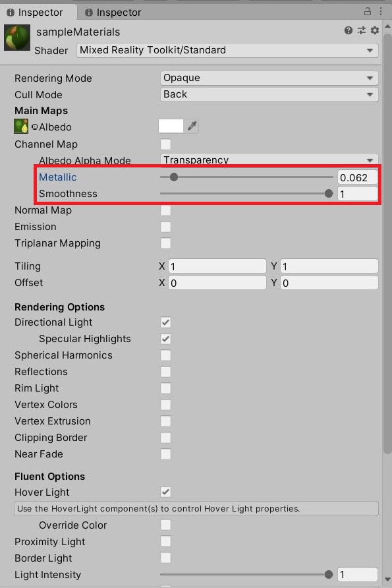Screen dimensions: 392x588
Task: Uncheck the Hover Light option
Action: click(165, 492)
